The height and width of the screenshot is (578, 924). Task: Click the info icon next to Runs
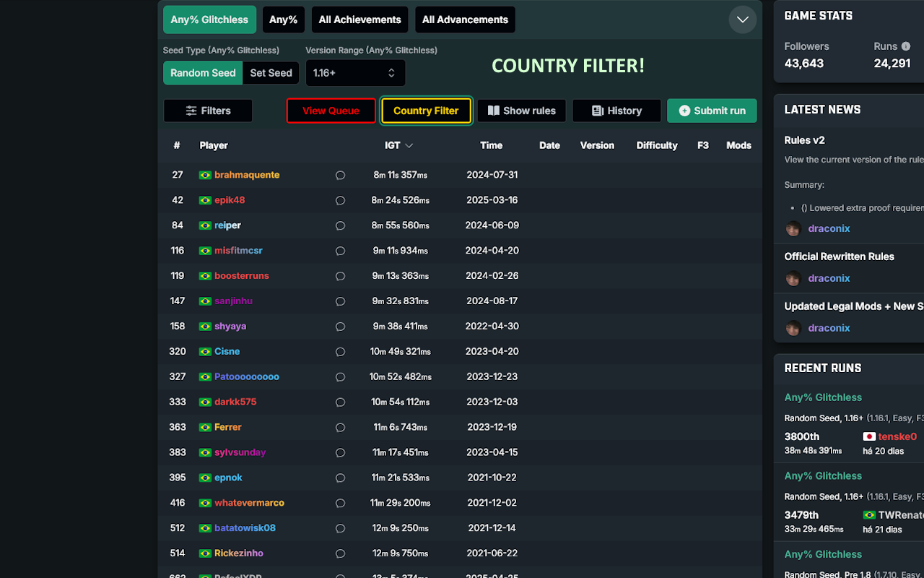click(x=906, y=46)
